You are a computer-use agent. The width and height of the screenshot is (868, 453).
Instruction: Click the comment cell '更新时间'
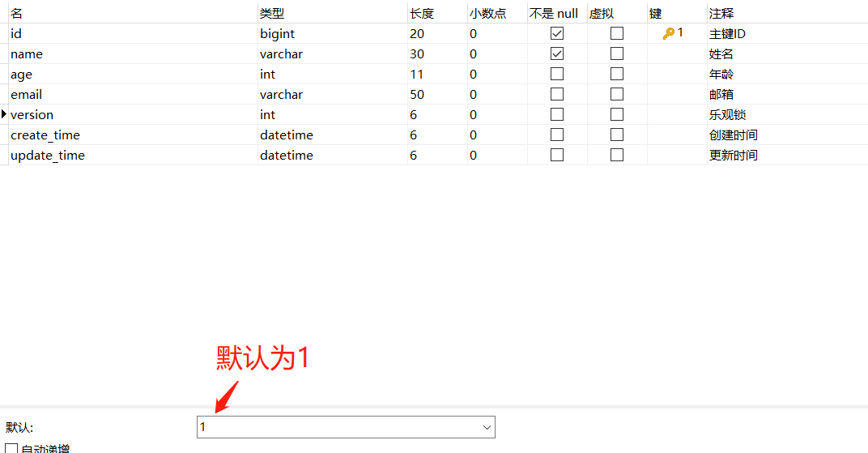pyautogui.click(x=787, y=155)
